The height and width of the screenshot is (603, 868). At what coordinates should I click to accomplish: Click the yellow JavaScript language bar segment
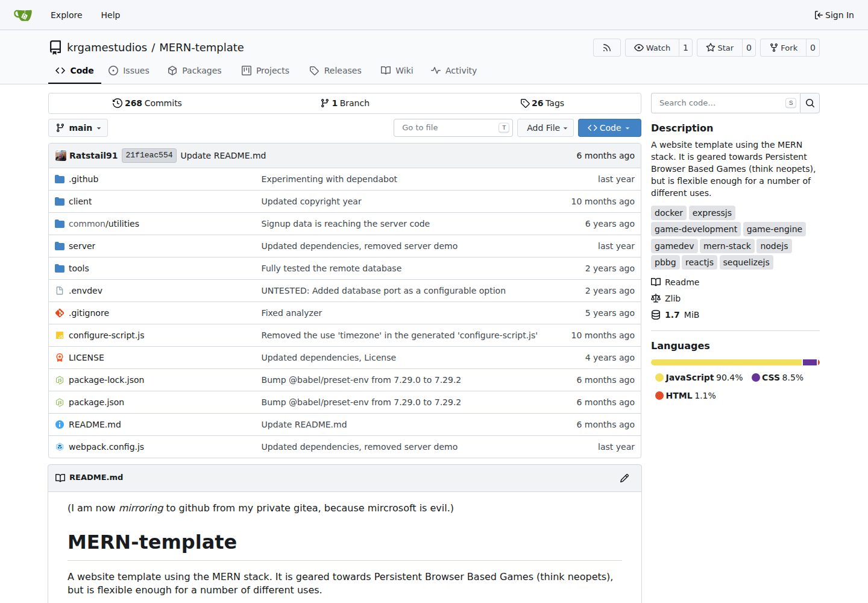point(726,362)
